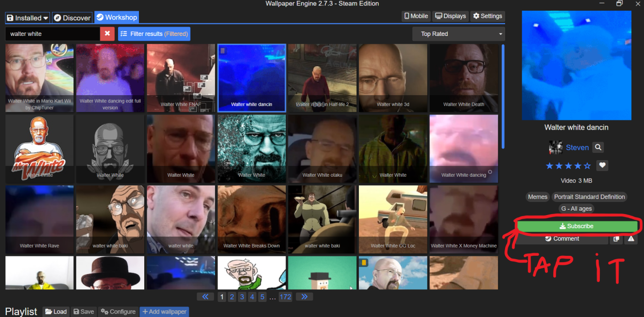This screenshot has height=317, width=644.
Task: Select the lowercase walter white closeup wallpaper
Action: [181, 219]
